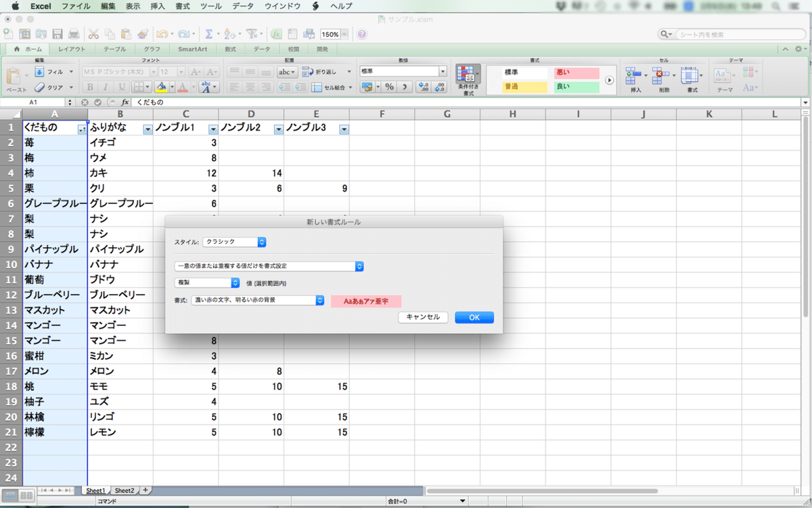The image size is (812, 508).
Task: Apply the 悪い red cell style
Action: [576, 72]
